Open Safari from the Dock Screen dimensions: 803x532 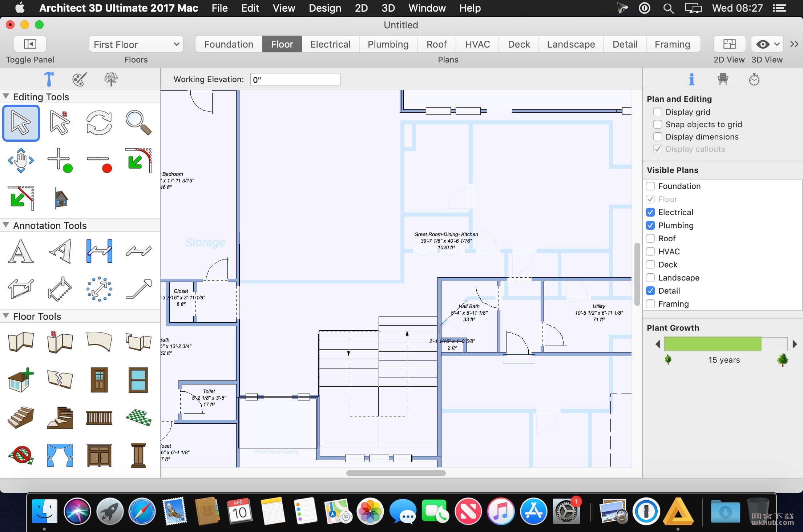[142, 511]
